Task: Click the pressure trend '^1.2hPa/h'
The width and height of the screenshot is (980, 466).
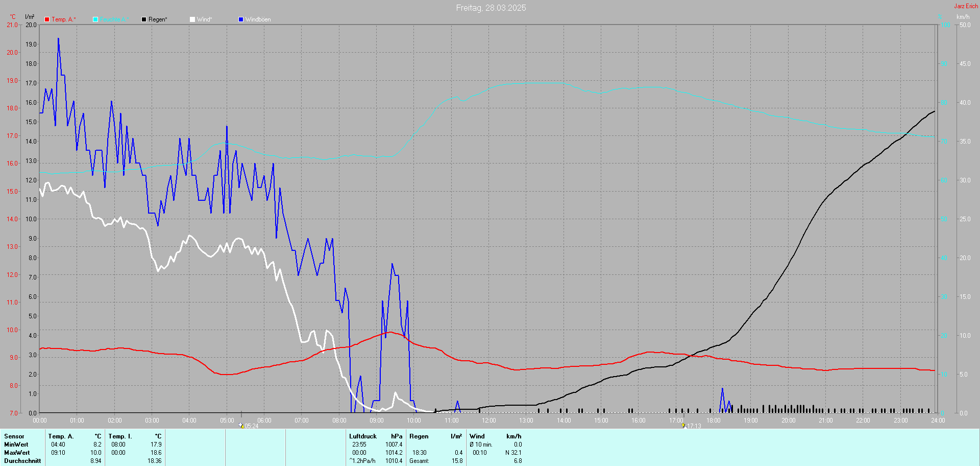Action: coord(362,461)
